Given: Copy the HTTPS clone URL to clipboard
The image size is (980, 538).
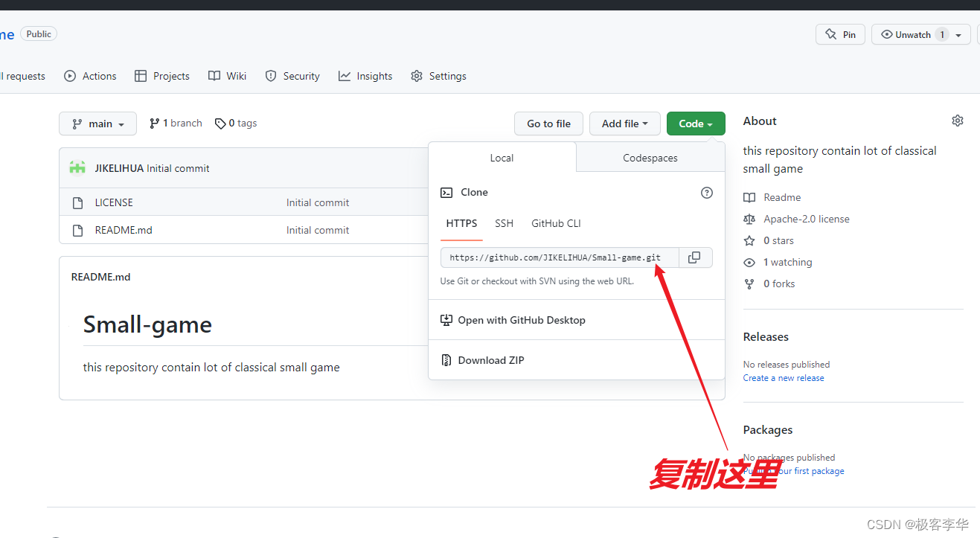Looking at the screenshot, I should click(694, 257).
